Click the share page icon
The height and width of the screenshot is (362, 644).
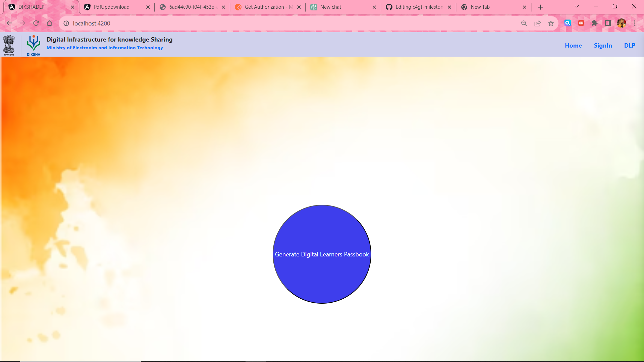coord(537,23)
